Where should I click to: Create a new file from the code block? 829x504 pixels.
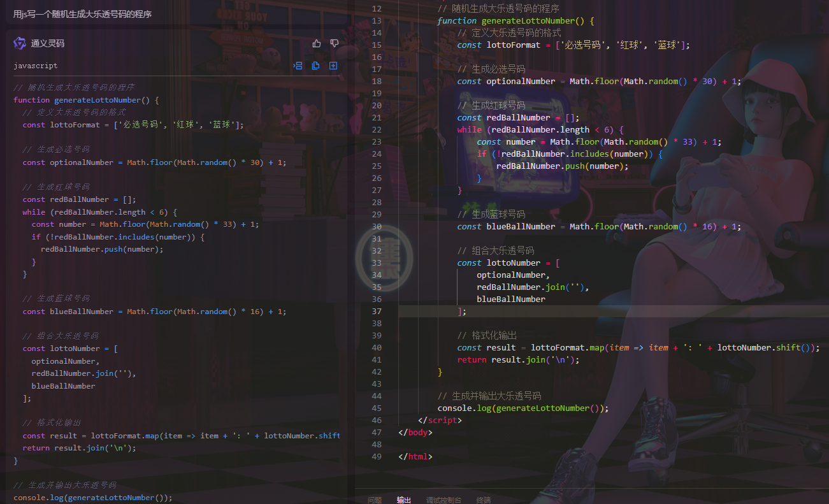(x=333, y=66)
